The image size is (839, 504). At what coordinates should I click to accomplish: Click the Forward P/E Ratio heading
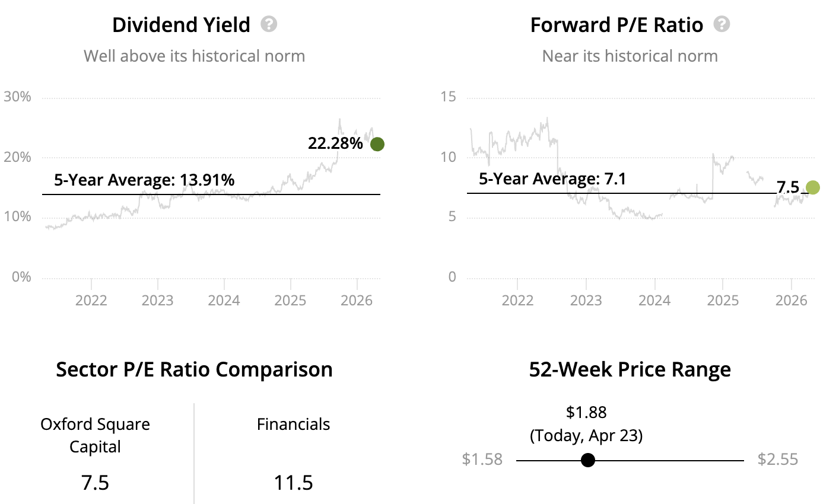click(x=616, y=25)
